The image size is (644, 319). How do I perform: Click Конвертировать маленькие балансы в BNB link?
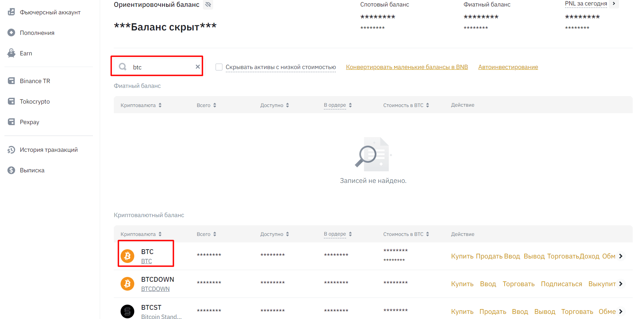[407, 67]
